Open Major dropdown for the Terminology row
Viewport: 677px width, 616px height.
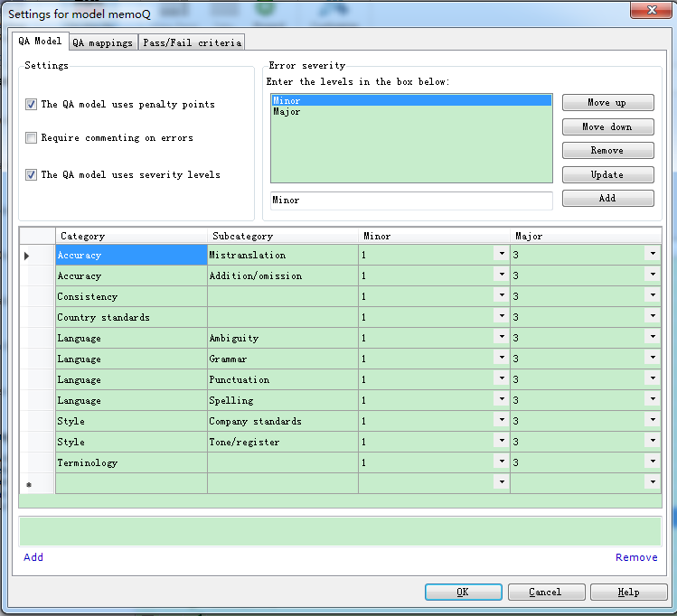coord(653,462)
